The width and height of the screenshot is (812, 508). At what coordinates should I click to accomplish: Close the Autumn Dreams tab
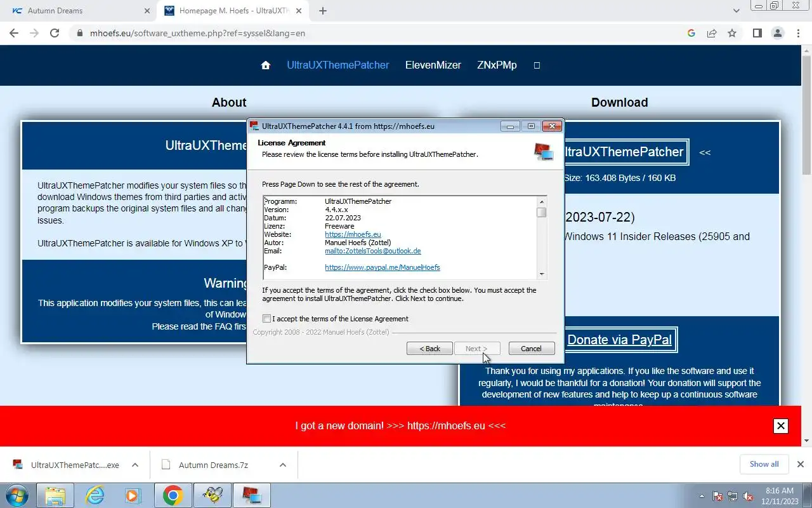tap(147, 11)
